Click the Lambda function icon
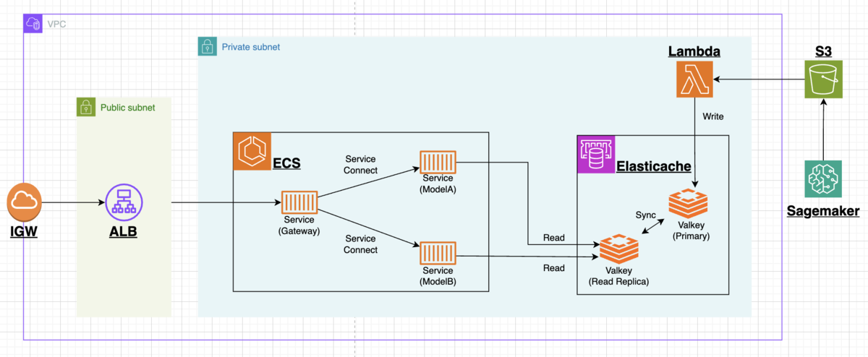The width and height of the screenshot is (868, 357). point(694,79)
